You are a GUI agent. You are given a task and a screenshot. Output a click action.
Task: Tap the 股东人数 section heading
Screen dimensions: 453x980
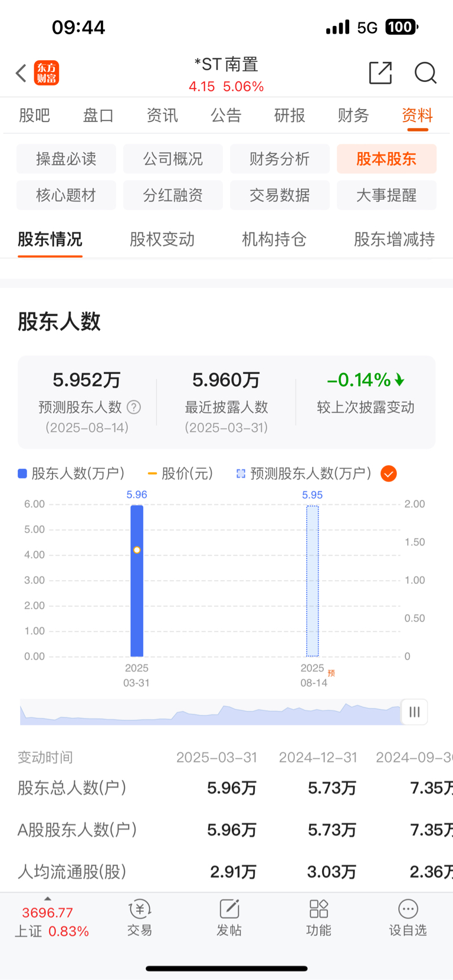59,321
